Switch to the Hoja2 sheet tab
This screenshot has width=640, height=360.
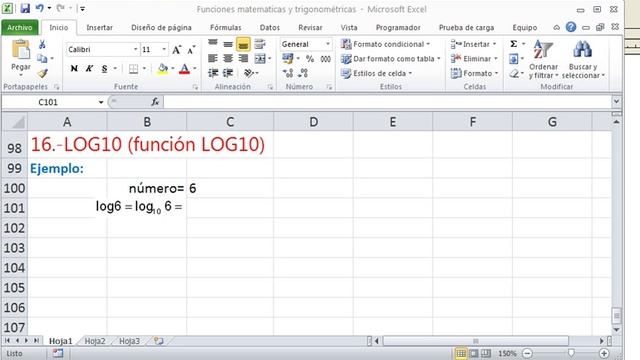tap(95, 341)
